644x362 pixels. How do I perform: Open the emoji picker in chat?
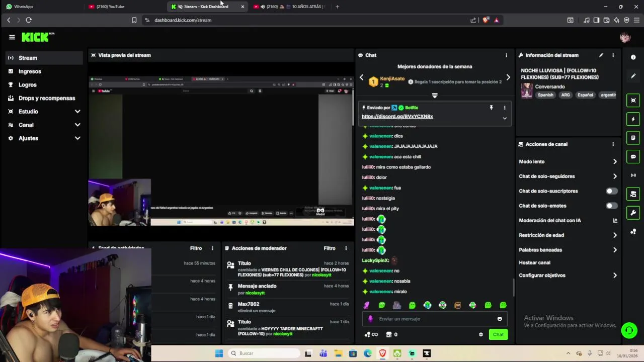pyautogui.click(x=500, y=319)
